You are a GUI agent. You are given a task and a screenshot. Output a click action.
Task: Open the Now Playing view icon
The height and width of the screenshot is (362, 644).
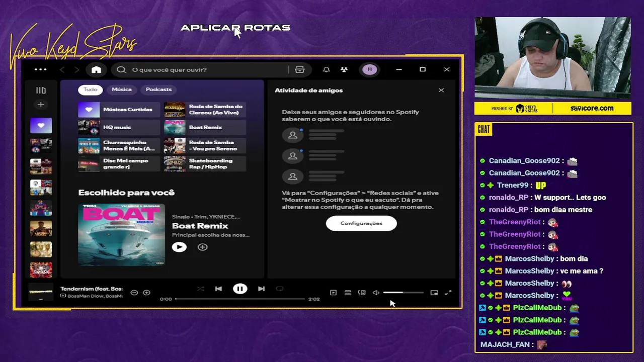pos(333,293)
